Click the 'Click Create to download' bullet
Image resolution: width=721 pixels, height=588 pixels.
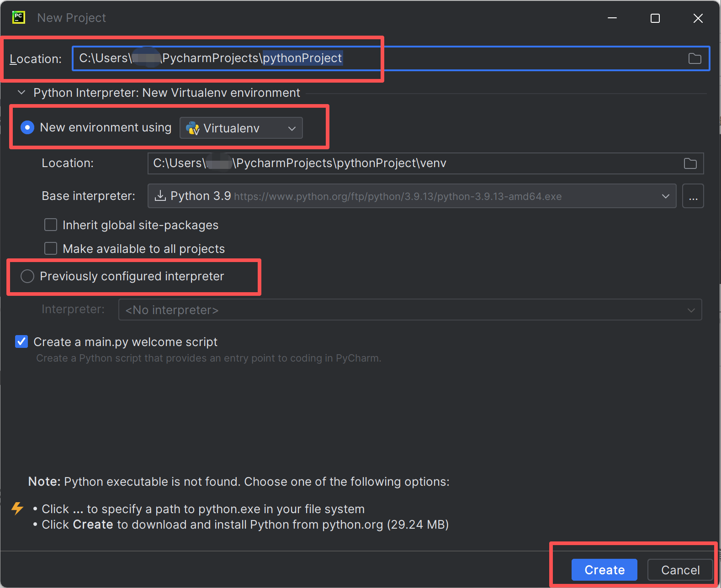245,525
